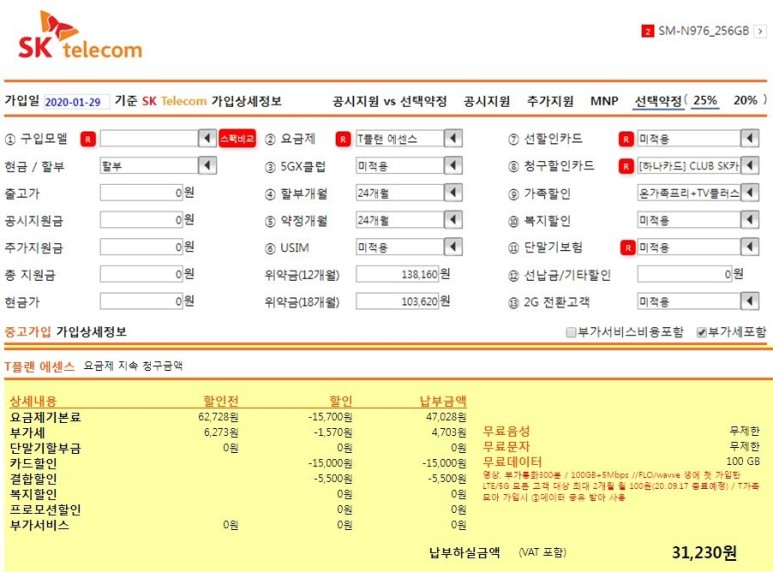The image size is (773, 572).
Task: Switch to the MNP tab
Action: point(604,101)
